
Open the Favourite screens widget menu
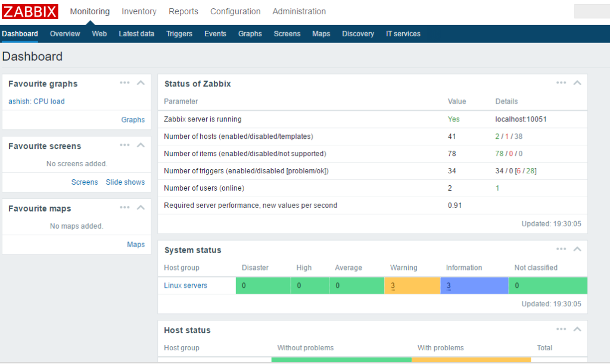[x=125, y=145]
